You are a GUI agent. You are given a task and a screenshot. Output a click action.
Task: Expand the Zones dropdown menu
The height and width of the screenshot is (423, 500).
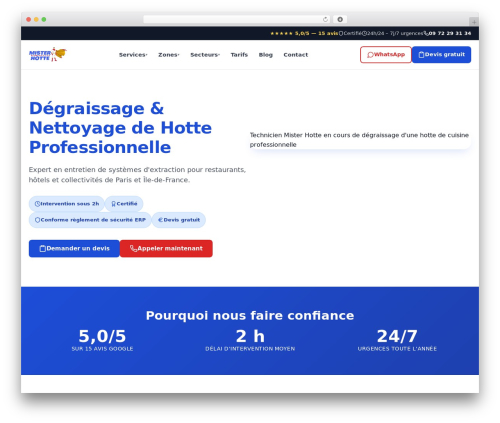click(x=169, y=55)
